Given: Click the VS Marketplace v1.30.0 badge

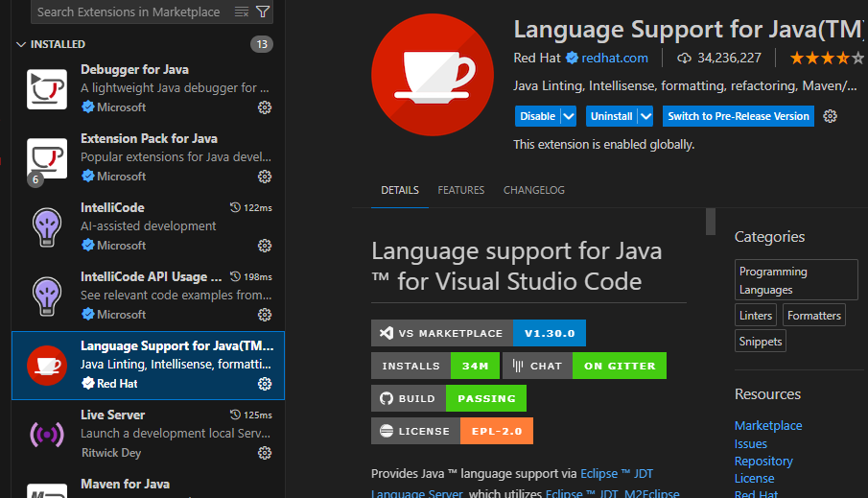Looking at the screenshot, I should point(479,333).
